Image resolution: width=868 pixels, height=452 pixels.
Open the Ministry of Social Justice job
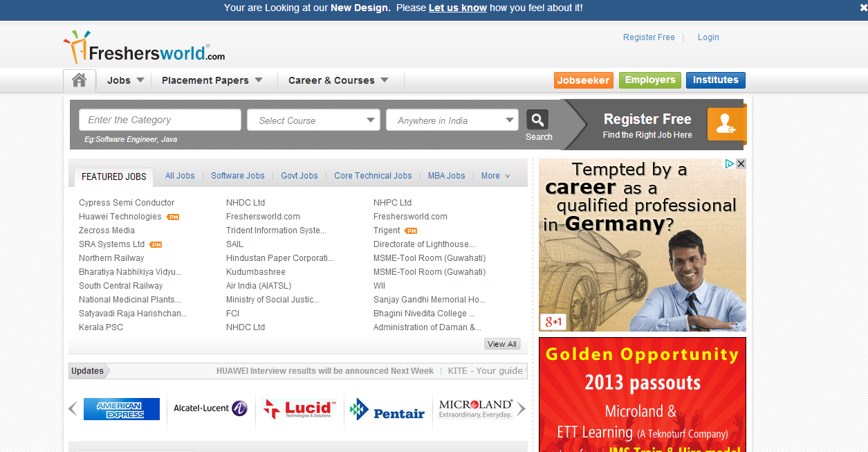[x=273, y=300]
